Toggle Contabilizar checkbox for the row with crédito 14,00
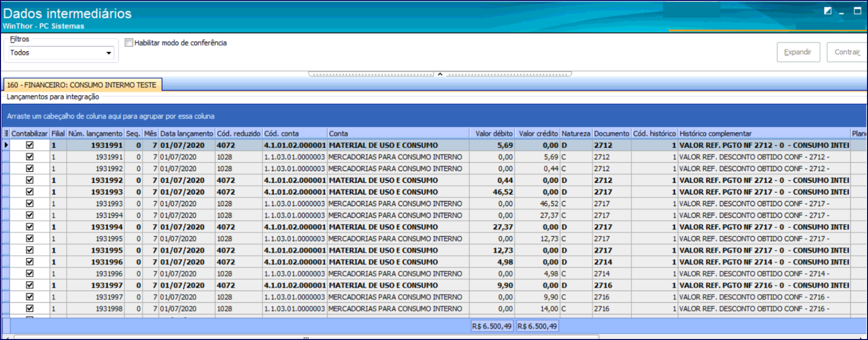This screenshot has height=340, width=868. click(x=29, y=309)
